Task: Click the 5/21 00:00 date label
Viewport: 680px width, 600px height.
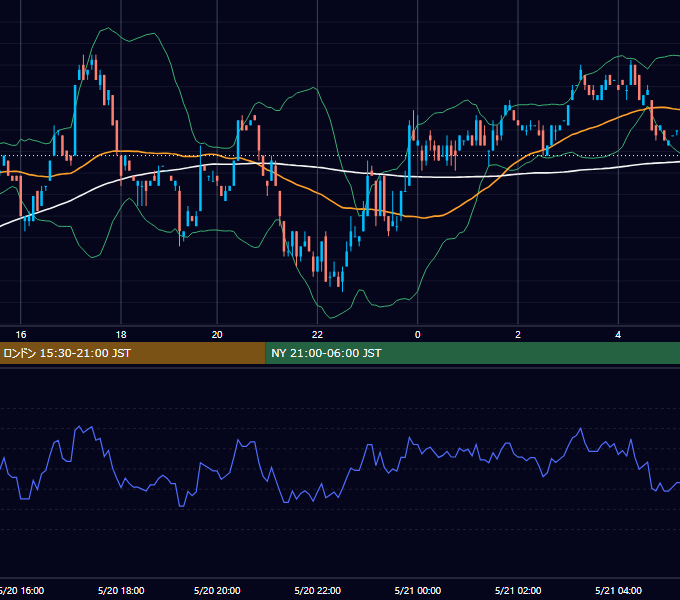Action: (418, 590)
